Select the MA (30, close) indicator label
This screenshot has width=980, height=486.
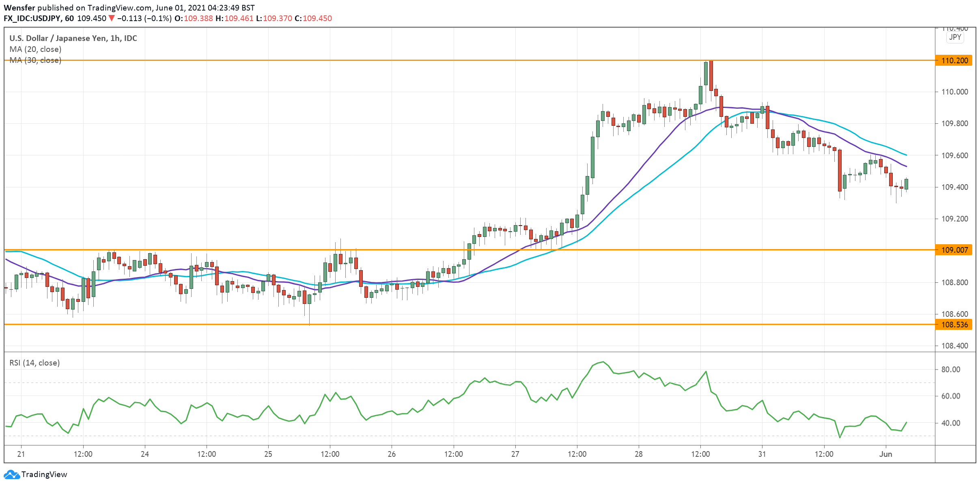click(35, 60)
